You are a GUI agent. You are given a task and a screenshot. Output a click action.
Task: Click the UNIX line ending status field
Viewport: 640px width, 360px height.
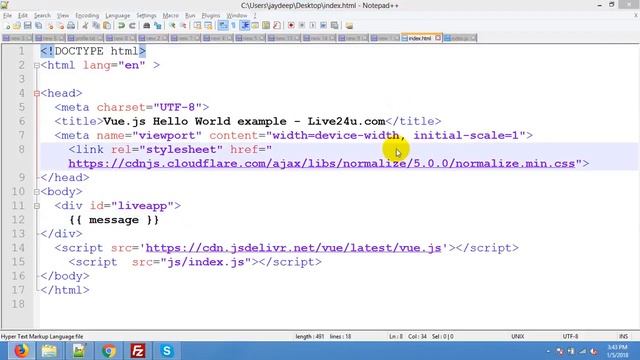518,337
